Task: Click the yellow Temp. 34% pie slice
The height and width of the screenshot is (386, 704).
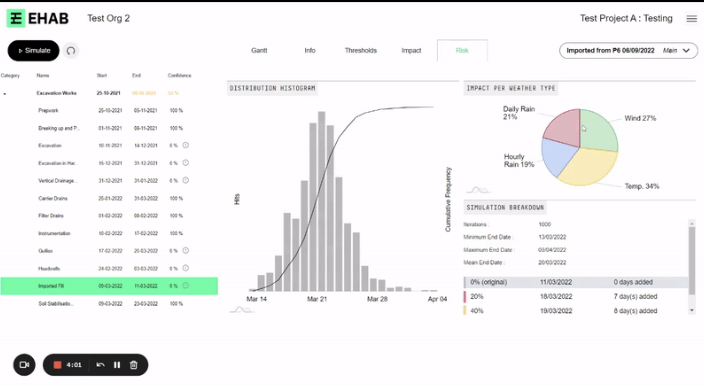Action: [590, 167]
